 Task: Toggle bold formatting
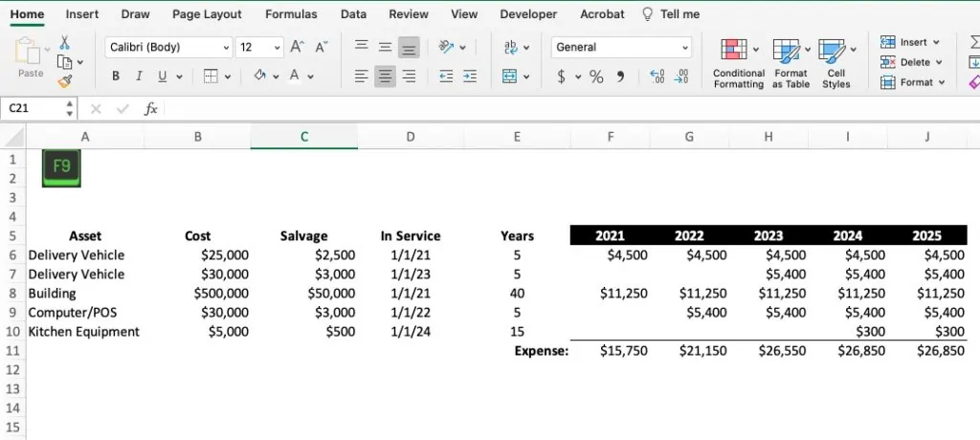116,77
